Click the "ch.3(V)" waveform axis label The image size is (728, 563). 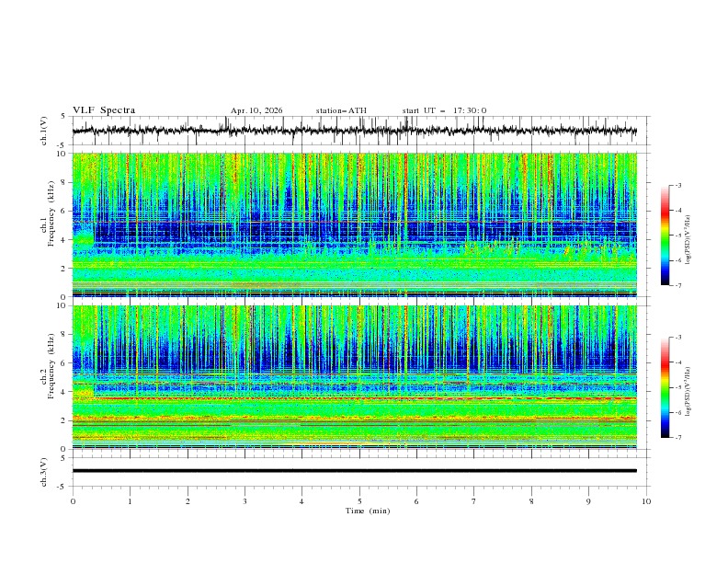[44, 472]
